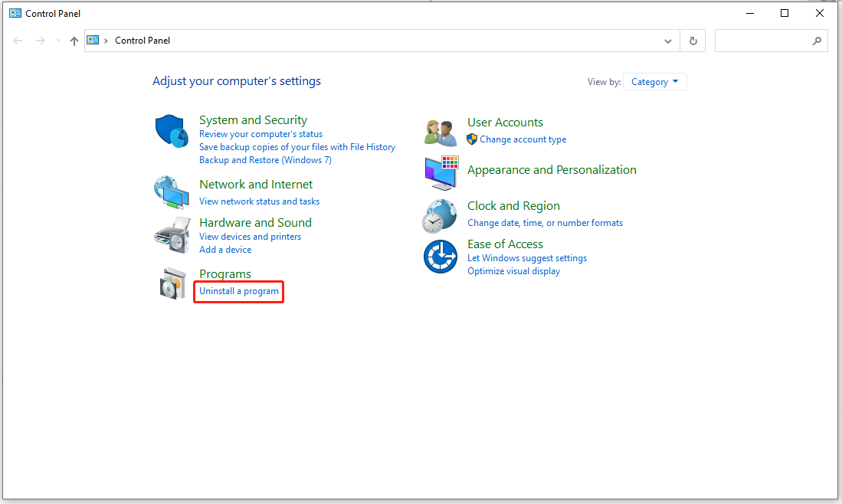Image resolution: width=842 pixels, height=504 pixels.
Task: Open the Ease of Access icon
Action: (440, 257)
